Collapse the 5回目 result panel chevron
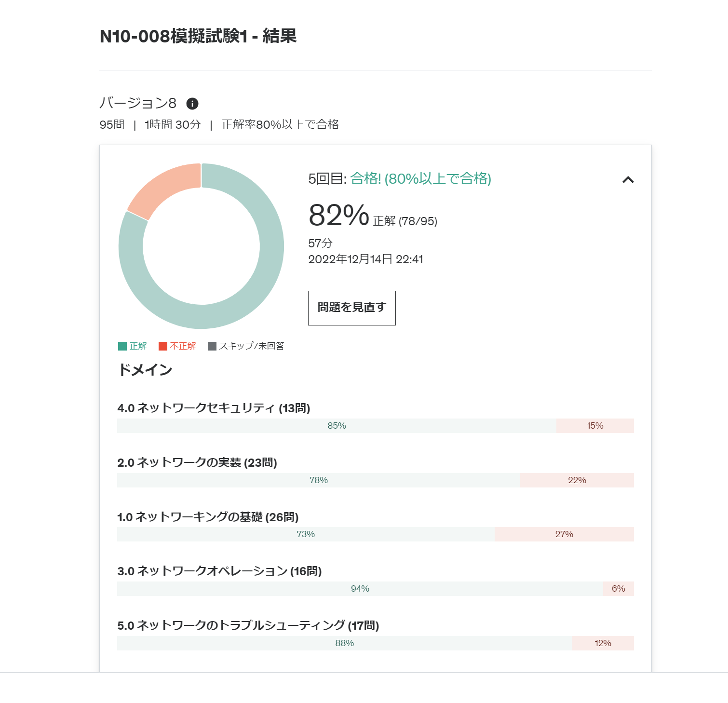The width and height of the screenshot is (728, 703). [628, 180]
